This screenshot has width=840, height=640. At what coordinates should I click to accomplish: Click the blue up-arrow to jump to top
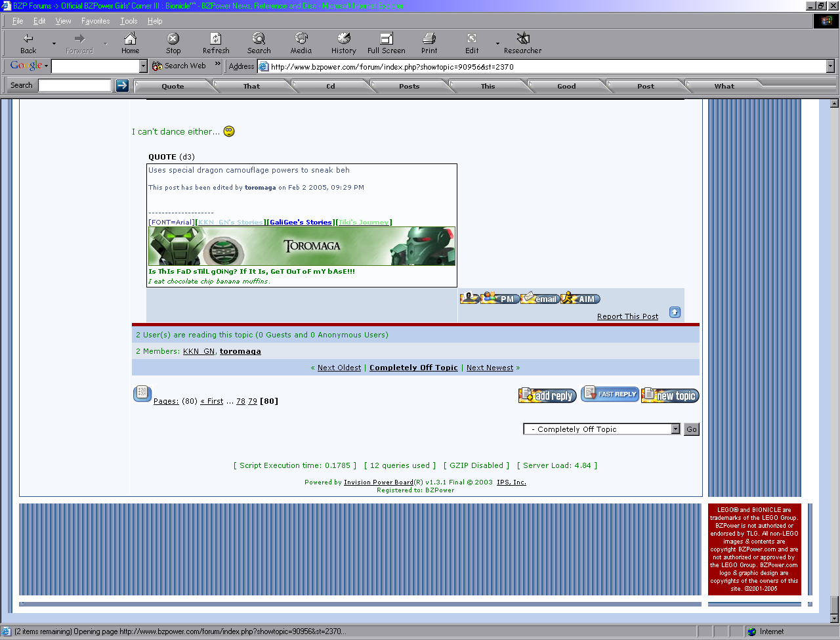tap(675, 312)
